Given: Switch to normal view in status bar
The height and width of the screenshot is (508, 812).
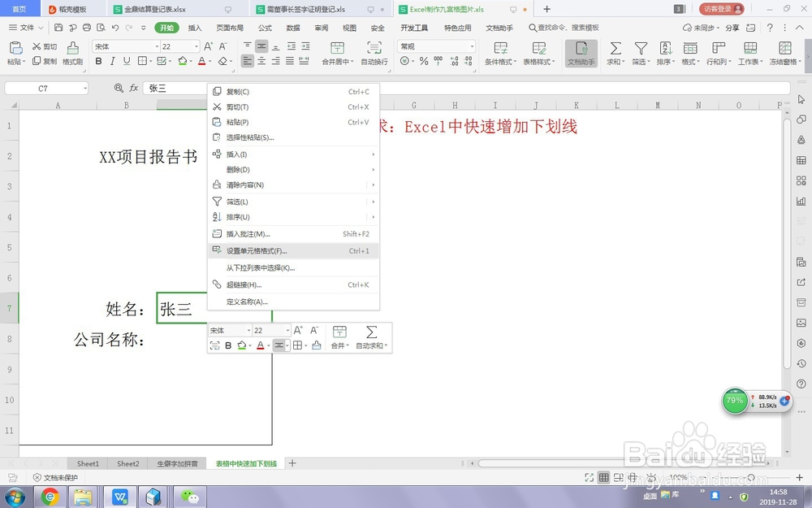Looking at the screenshot, I should (604, 477).
